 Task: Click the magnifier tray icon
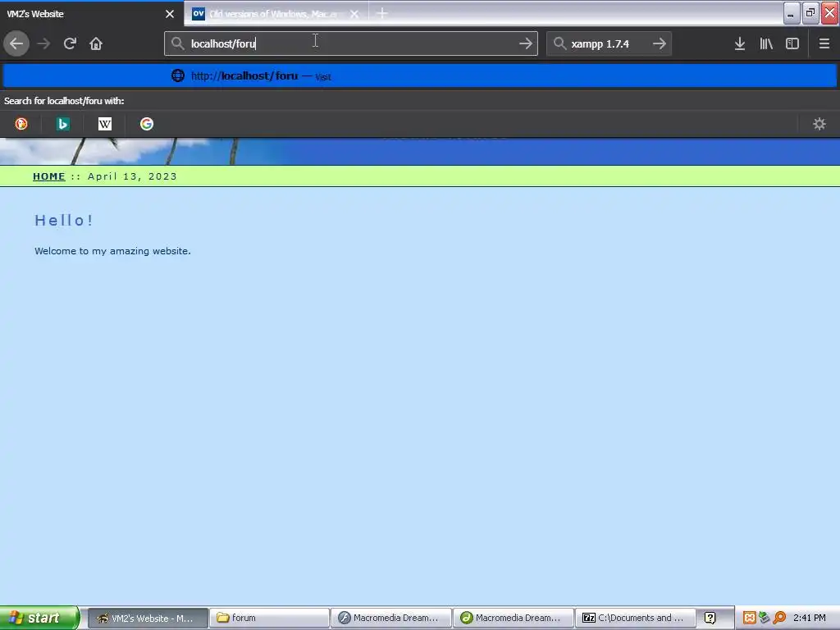click(x=779, y=618)
